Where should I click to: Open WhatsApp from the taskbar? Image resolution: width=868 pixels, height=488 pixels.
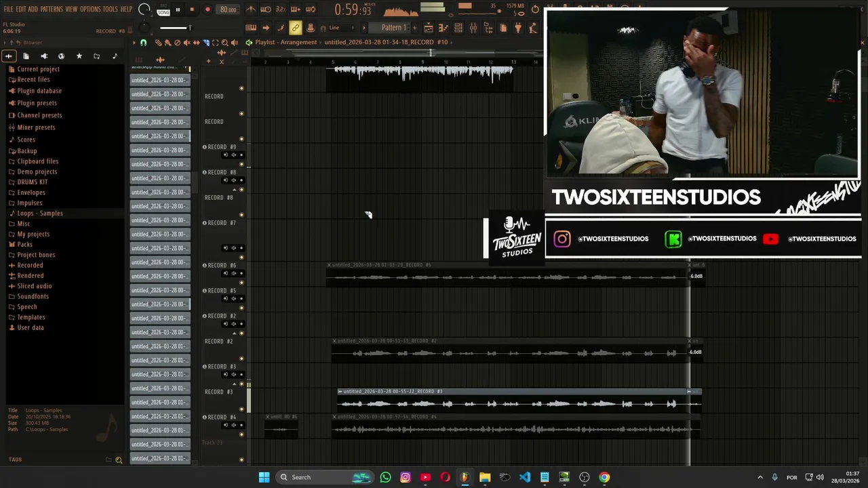[385, 477]
